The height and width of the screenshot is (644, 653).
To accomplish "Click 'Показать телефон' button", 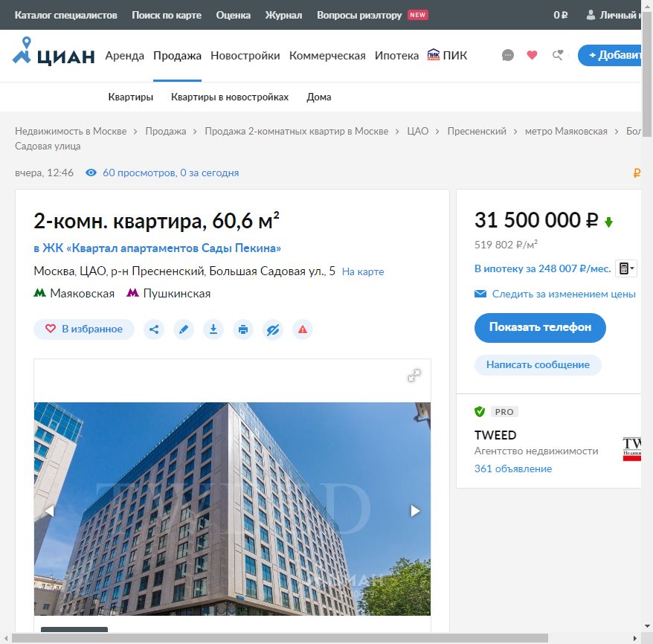I will (x=540, y=327).
